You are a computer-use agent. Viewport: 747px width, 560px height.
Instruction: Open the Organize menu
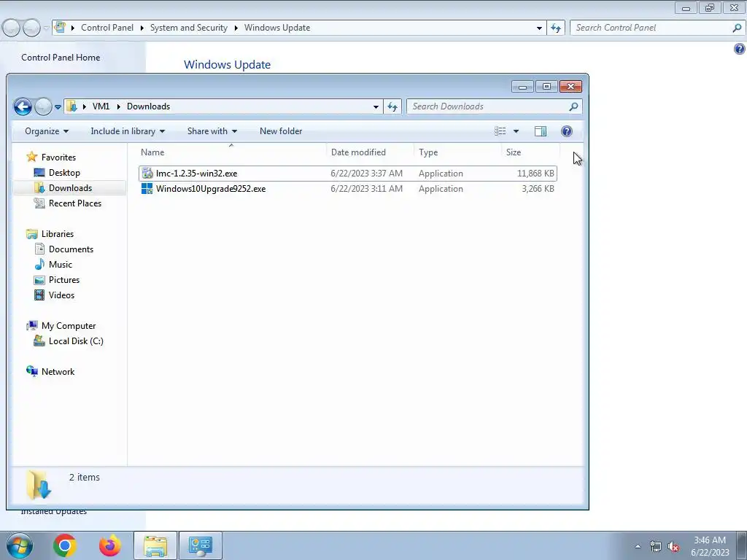[x=46, y=131]
